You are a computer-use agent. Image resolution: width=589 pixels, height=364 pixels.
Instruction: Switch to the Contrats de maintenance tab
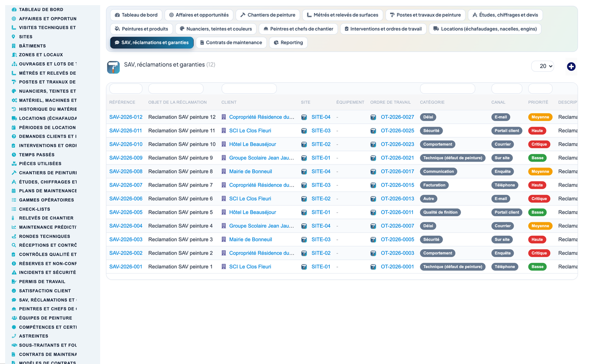pos(231,43)
